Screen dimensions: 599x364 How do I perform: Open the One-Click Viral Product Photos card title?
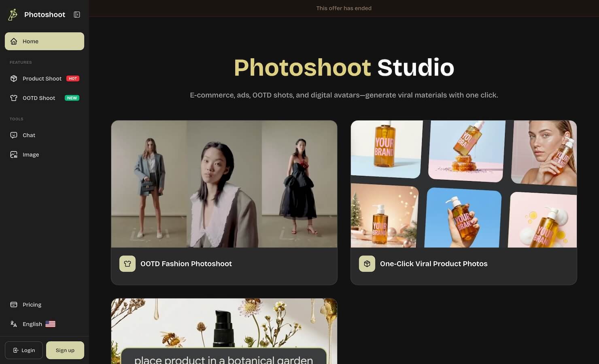pyautogui.click(x=434, y=264)
